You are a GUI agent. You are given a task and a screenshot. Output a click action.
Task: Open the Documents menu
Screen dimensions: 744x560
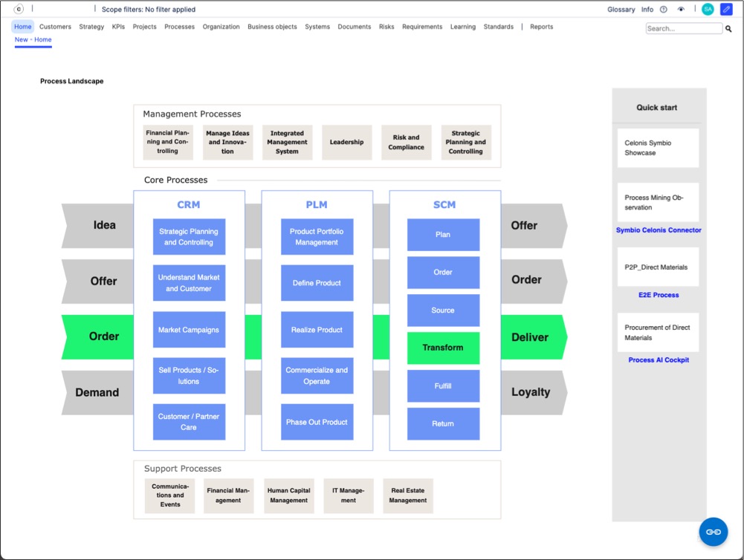[x=355, y=27]
